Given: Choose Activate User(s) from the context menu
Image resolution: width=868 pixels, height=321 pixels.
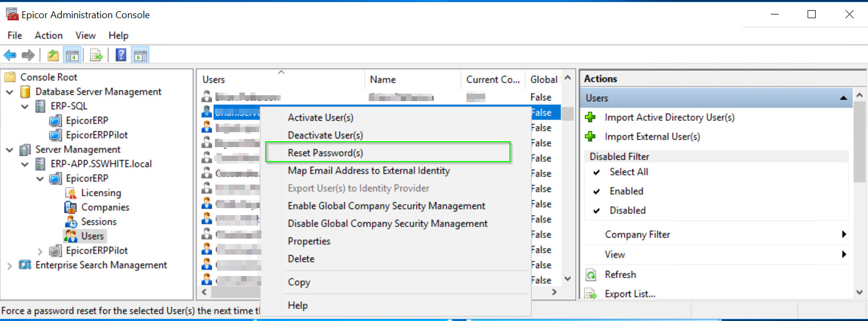Looking at the screenshot, I should coord(321,118).
